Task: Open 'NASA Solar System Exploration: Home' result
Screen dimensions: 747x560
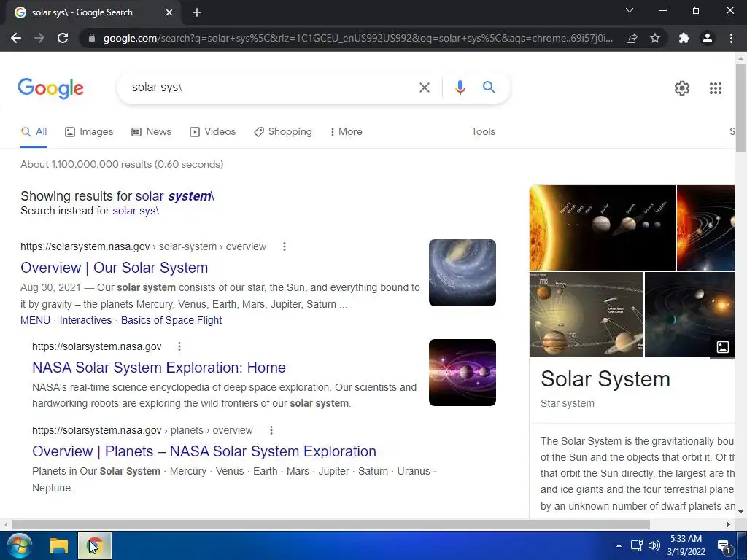Action: click(x=159, y=367)
